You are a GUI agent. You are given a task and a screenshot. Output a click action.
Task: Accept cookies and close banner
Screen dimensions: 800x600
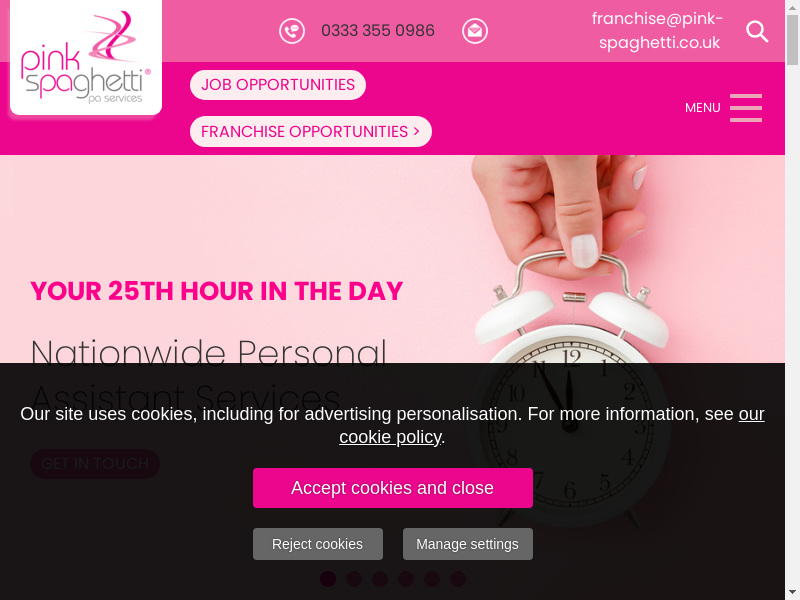[x=393, y=488]
